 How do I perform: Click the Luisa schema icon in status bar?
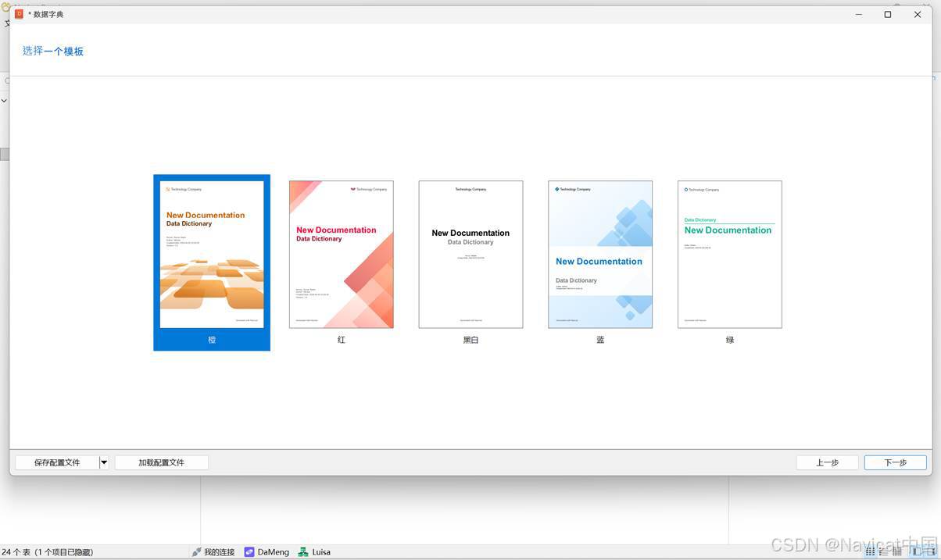[303, 552]
